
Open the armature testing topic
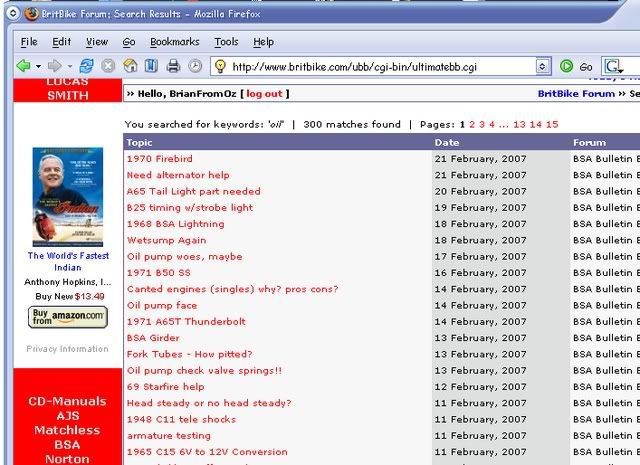pos(169,436)
